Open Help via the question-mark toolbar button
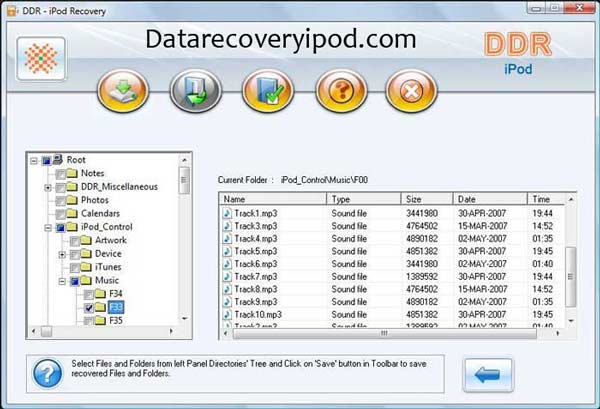The image size is (600, 409). click(x=341, y=91)
